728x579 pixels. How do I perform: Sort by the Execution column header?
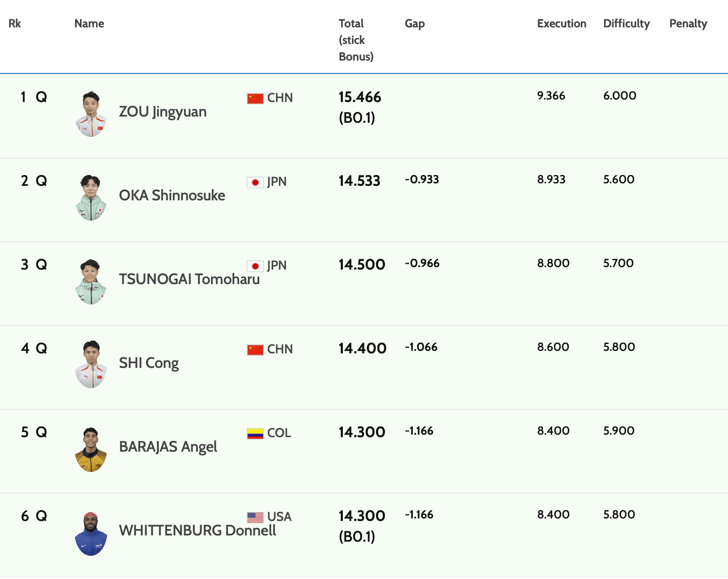click(x=561, y=24)
